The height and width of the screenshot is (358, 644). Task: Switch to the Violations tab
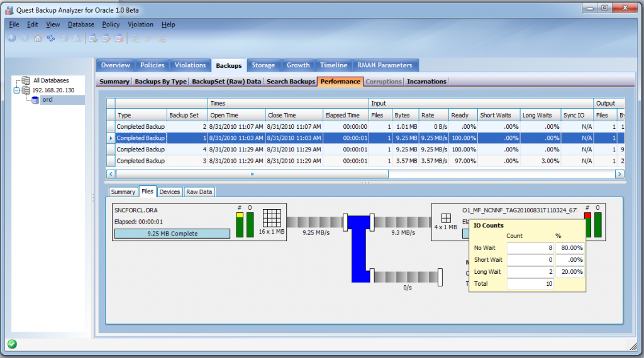pyautogui.click(x=190, y=65)
